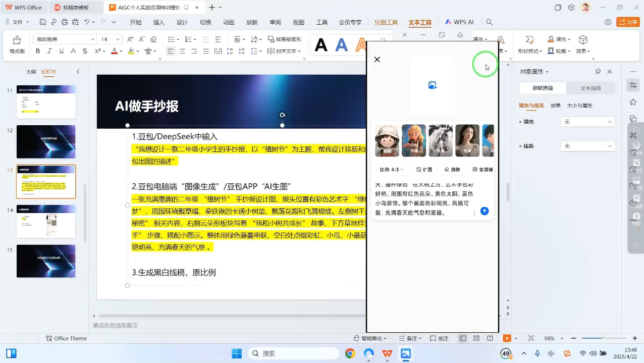Expand the 线条 section in properties panel

click(x=520, y=146)
